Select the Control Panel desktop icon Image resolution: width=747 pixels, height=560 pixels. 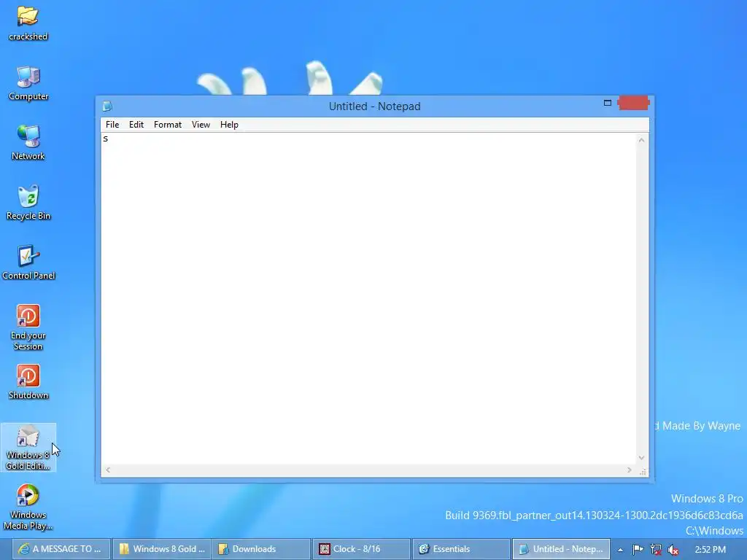[x=28, y=262]
